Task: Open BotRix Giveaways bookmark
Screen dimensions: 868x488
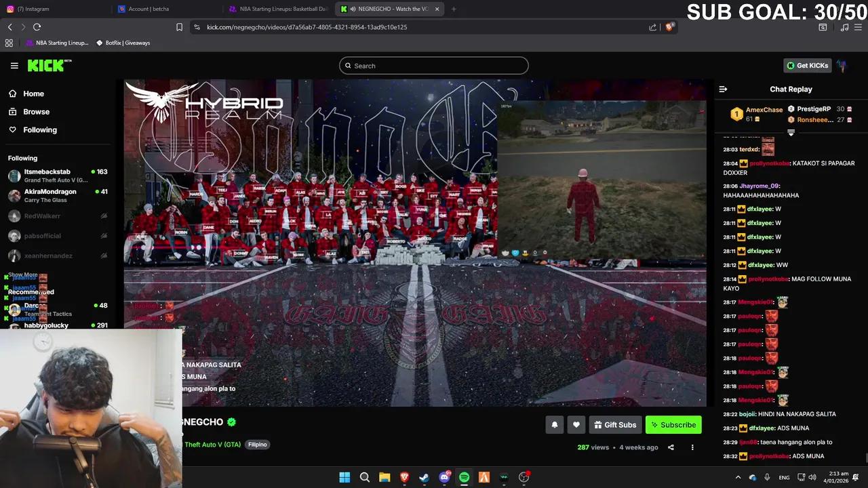Action: [123, 43]
